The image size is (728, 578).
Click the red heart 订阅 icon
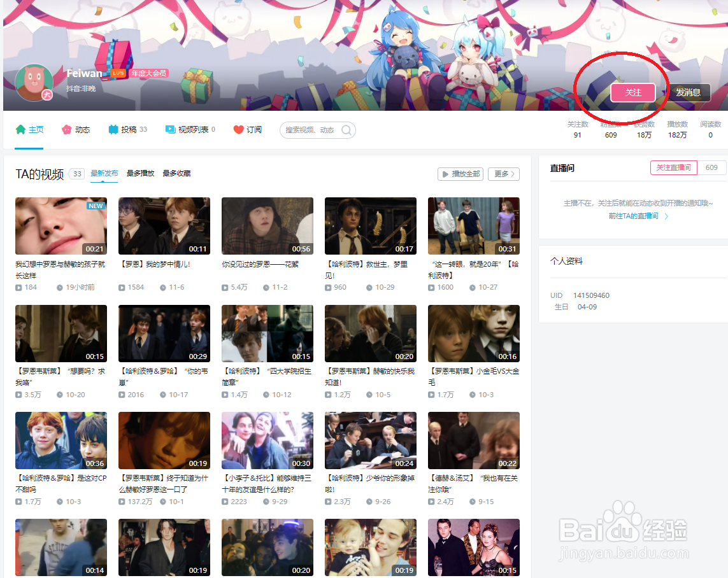click(x=239, y=129)
